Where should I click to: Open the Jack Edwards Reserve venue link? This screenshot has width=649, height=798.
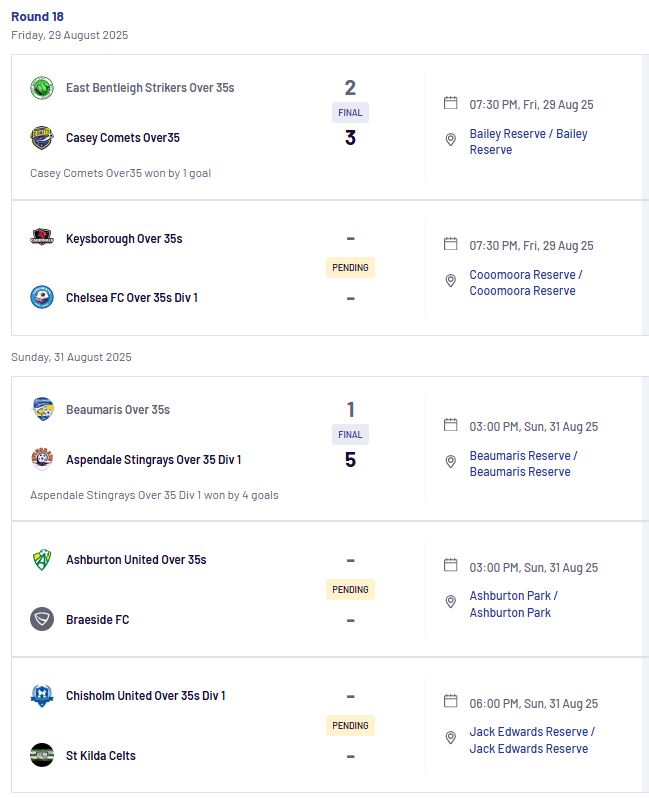pyautogui.click(x=532, y=740)
